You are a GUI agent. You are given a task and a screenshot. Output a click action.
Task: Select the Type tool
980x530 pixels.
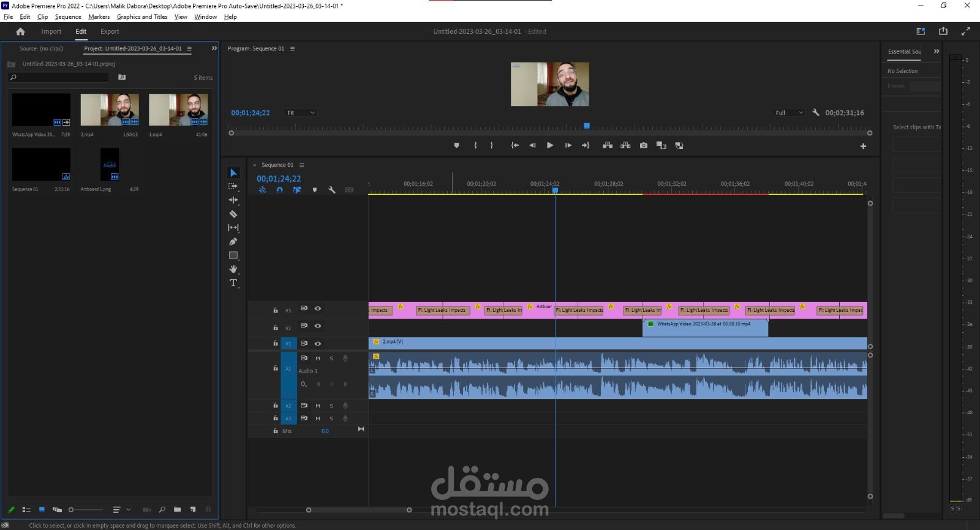(233, 283)
